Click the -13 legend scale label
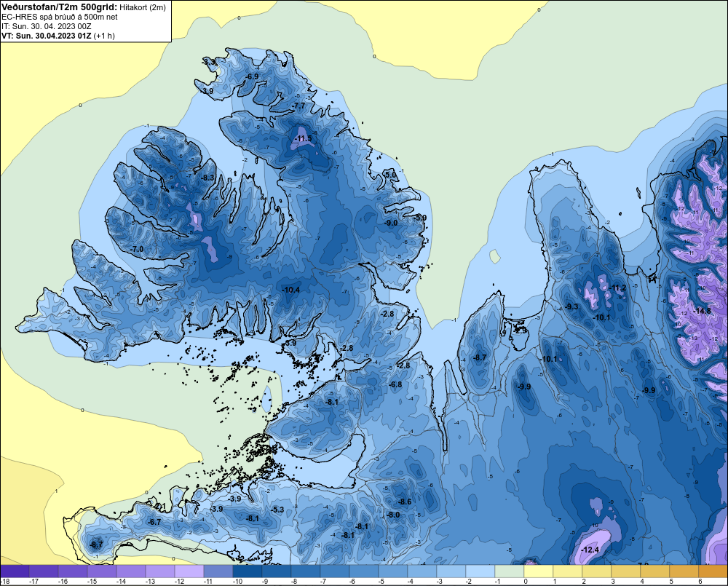The height and width of the screenshot is (586, 728). click(x=151, y=582)
